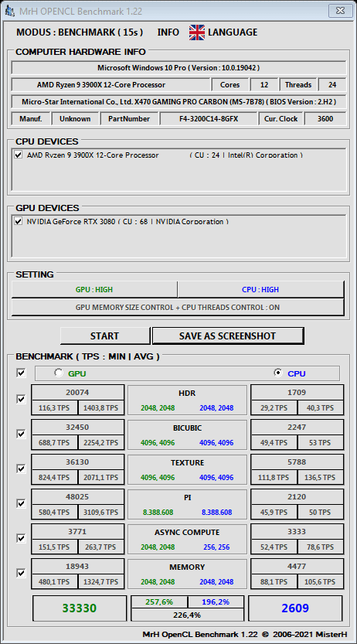Click the PI test label
Viewport: 357px width, 644px height.
[x=187, y=497]
